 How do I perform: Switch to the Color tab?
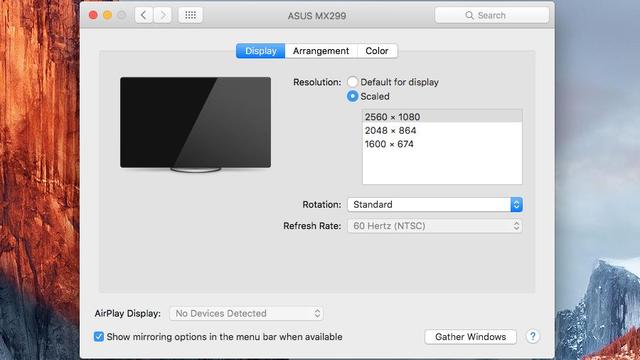point(377,51)
